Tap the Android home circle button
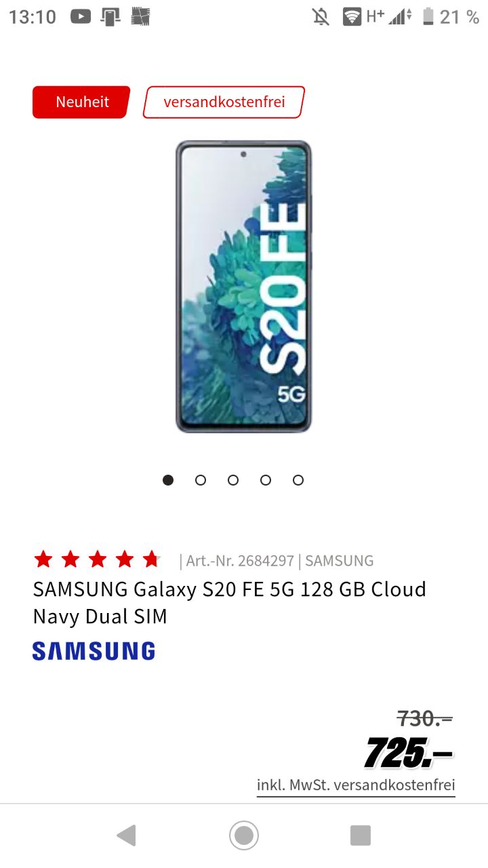 244,835
